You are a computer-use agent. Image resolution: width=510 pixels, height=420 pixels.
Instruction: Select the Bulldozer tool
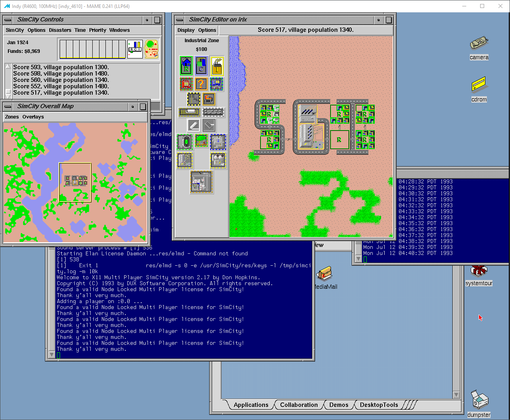click(x=208, y=99)
